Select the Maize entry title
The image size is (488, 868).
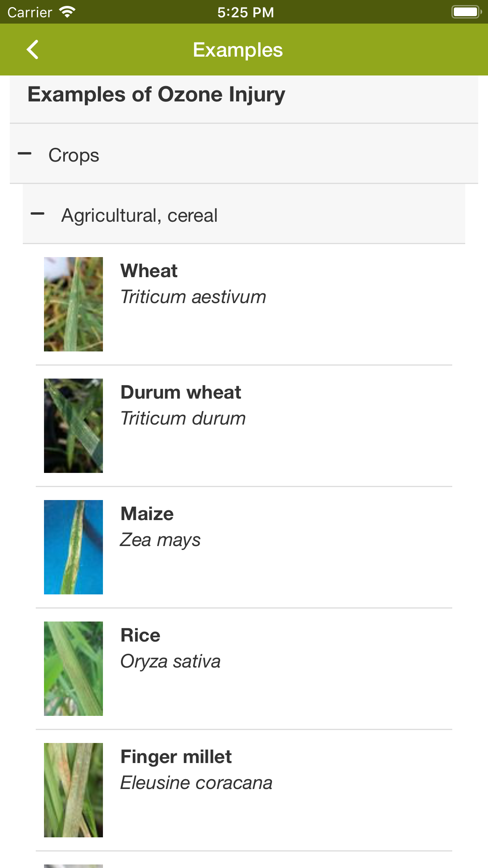coord(147,514)
